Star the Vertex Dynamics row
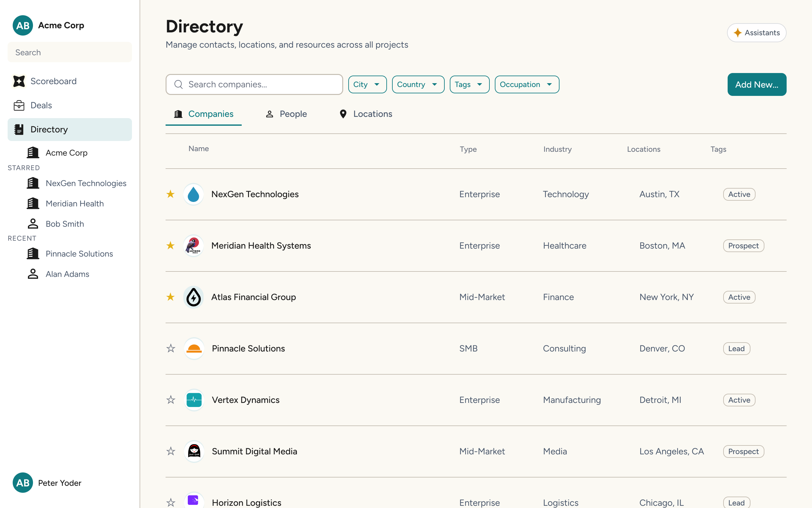 (x=171, y=399)
